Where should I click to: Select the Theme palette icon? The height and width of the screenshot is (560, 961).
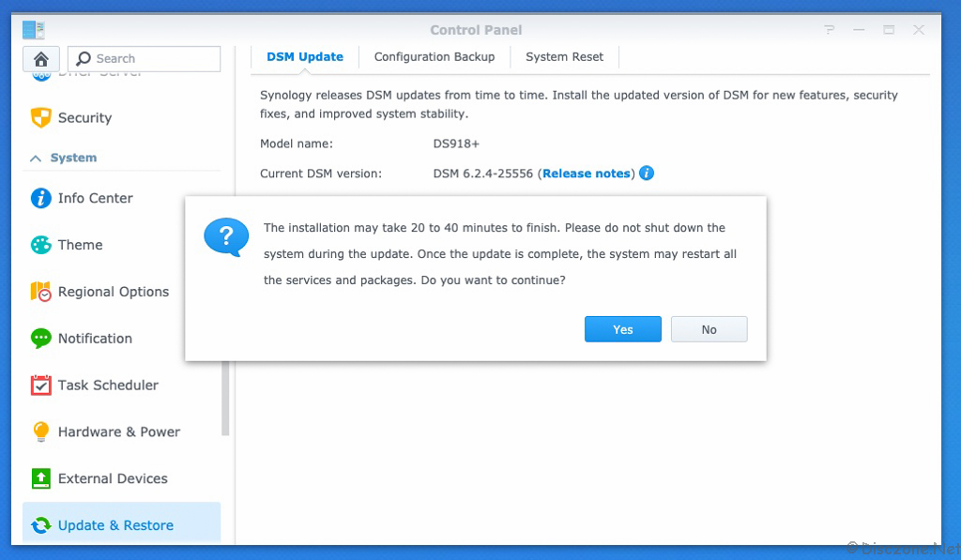click(41, 245)
